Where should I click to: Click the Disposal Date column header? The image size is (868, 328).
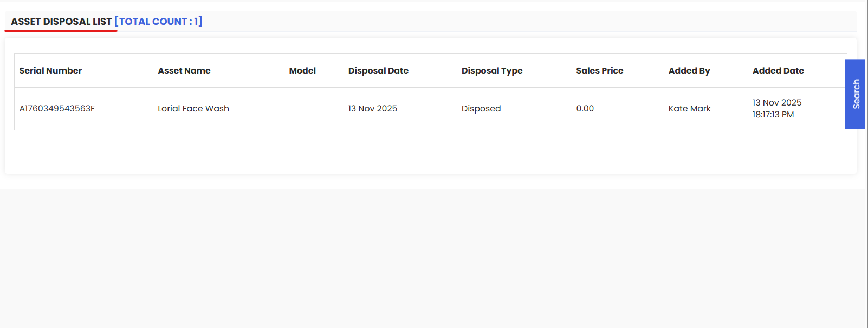tap(378, 71)
